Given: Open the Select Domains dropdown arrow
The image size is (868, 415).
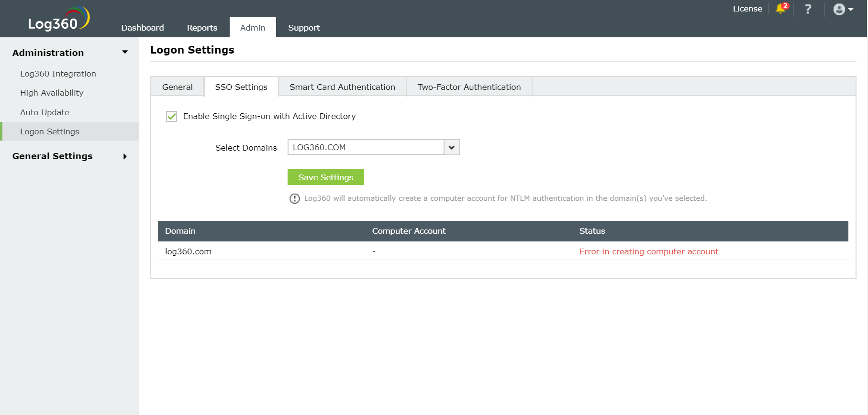Looking at the screenshot, I should [x=452, y=147].
